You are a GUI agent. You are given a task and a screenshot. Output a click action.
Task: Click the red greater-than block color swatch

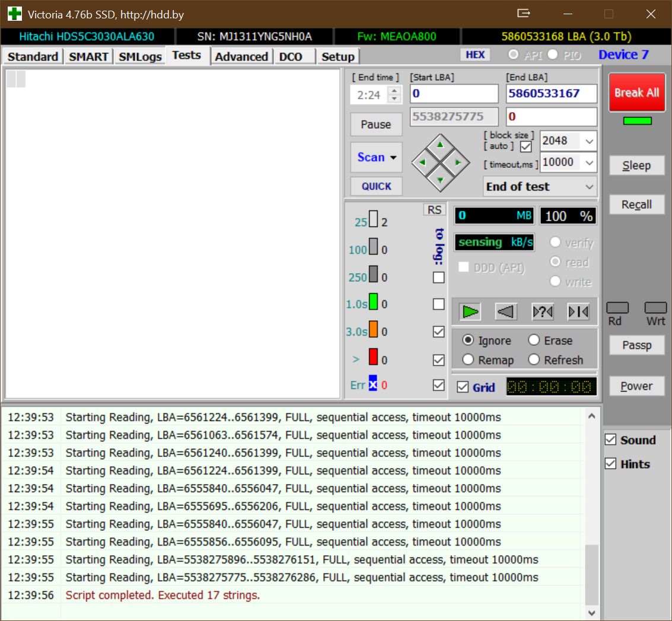coord(373,357)
